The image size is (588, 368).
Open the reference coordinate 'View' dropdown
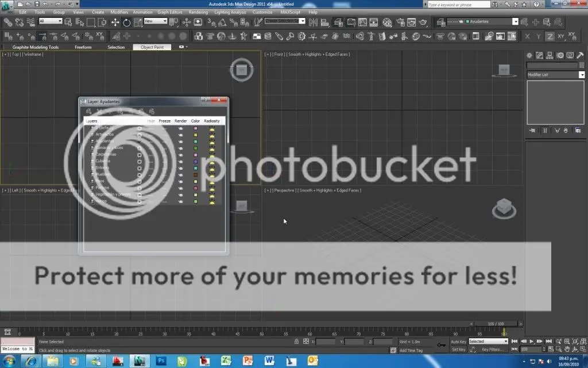(155, 21)
